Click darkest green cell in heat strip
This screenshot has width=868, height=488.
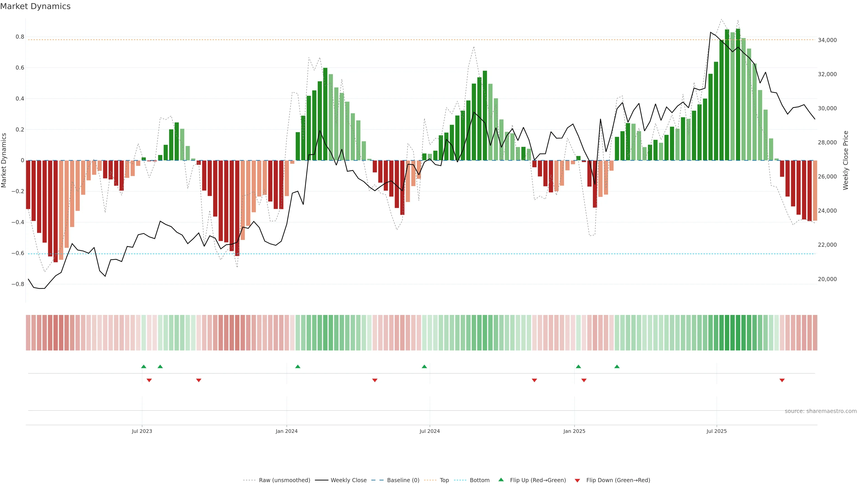click(x=738, y=332)
